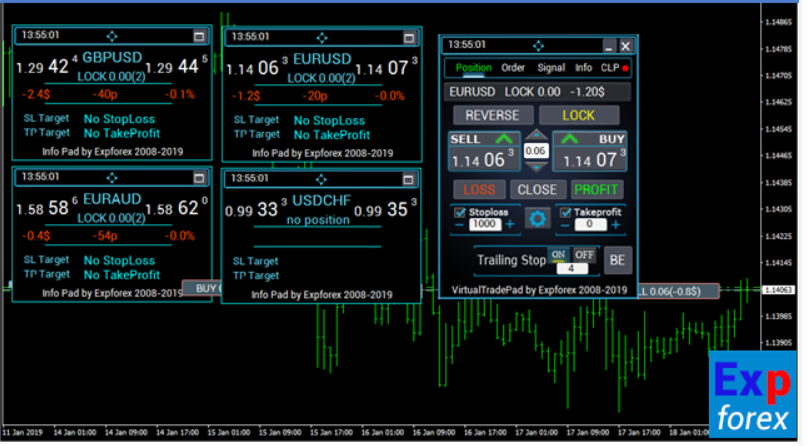Click GBPUSD LOCK 0.00(2) text

[x=111, y=77]
